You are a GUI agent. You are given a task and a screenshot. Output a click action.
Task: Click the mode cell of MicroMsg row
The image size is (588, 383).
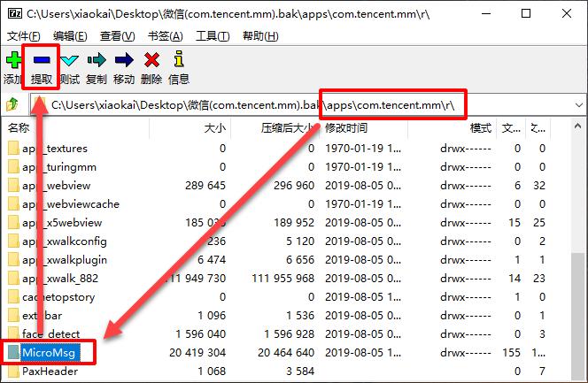coord(466,352)
